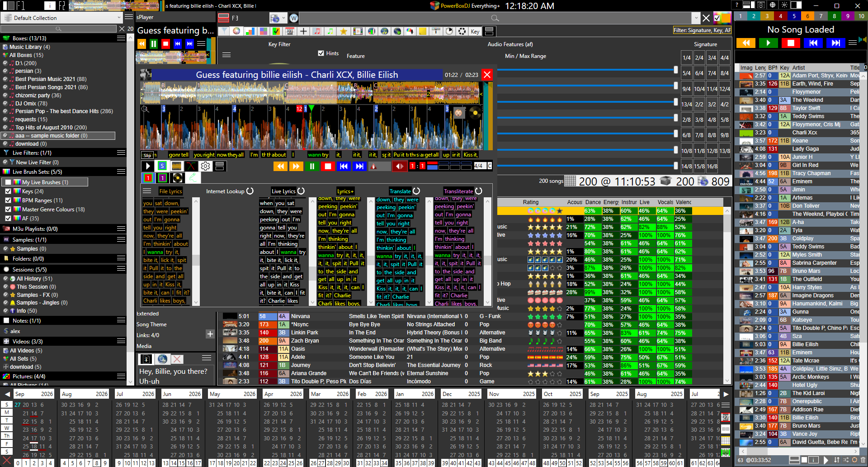868x467 pixels.
Task: Switch to the Transliterate tab
Action: 458,191
